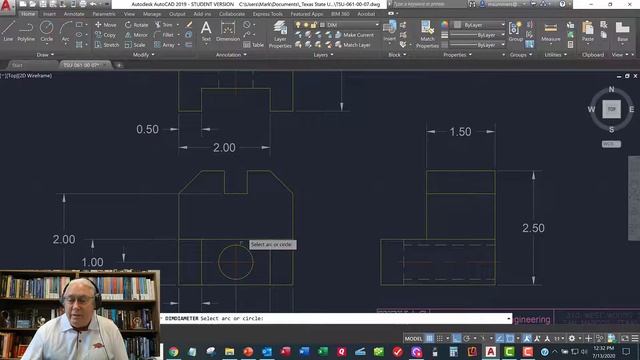Expand the Properties panel
The height and width of the screenshot is (360, 640).
[x=458, y=55]
